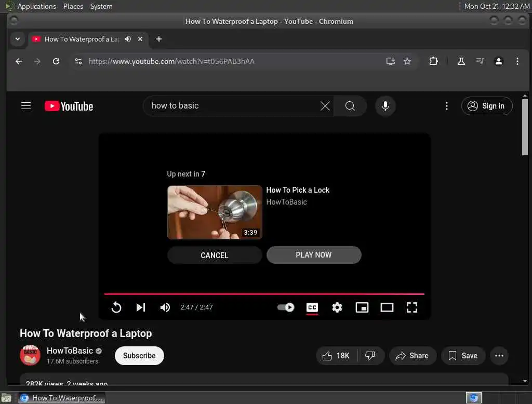
Task: Click the 17.6M subscribers text
Action: pos(72,361)
